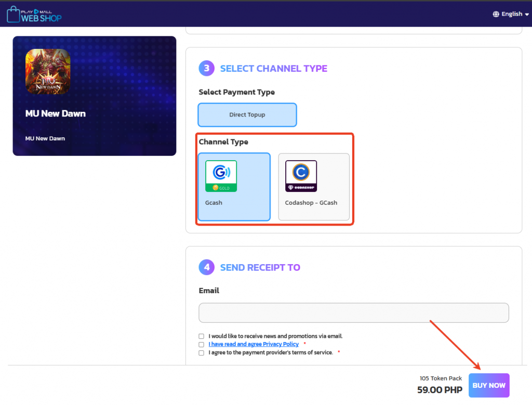Screen dimensions: 532x405
Task: Select the Direct Topup payment type
Action: point(247,115)
